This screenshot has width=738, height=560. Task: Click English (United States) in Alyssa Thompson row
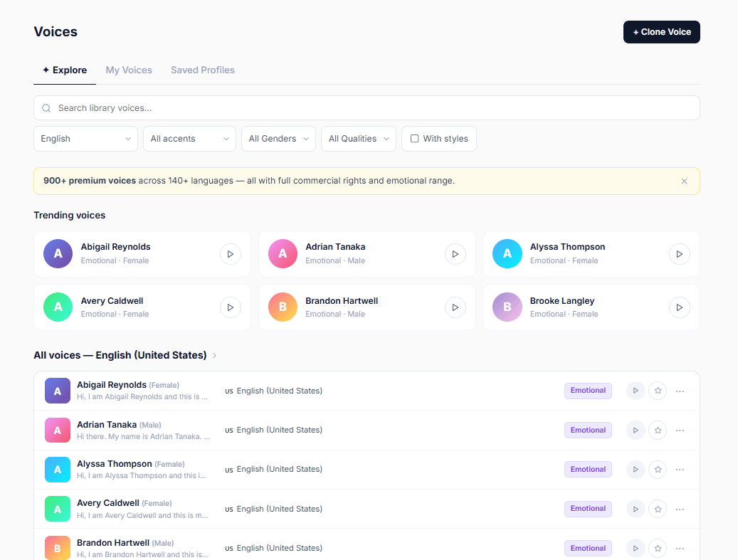pos(280,469)
